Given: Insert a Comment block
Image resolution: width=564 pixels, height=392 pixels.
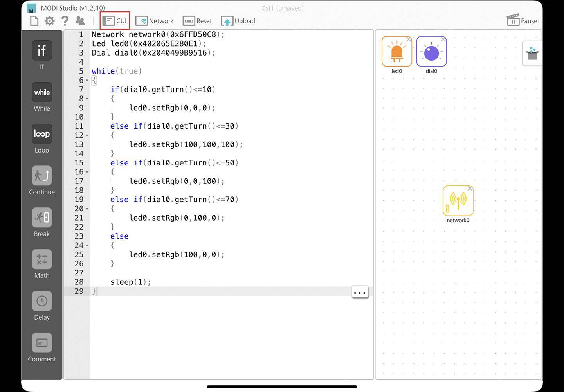Looking at the screenshot, I should [x=41, y=343].
